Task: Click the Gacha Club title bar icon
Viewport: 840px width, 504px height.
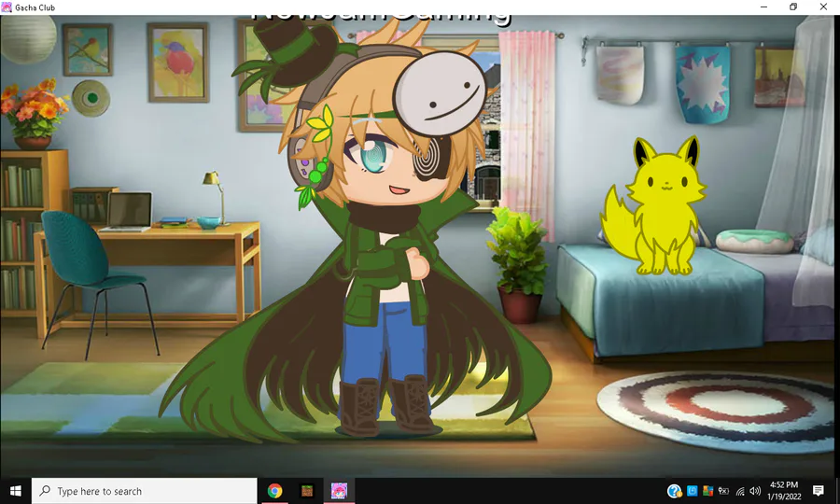Action: [7, 7]
